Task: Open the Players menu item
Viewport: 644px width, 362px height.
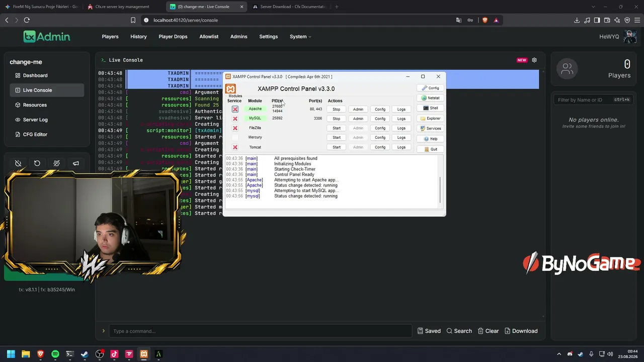Action: (110, 37)
